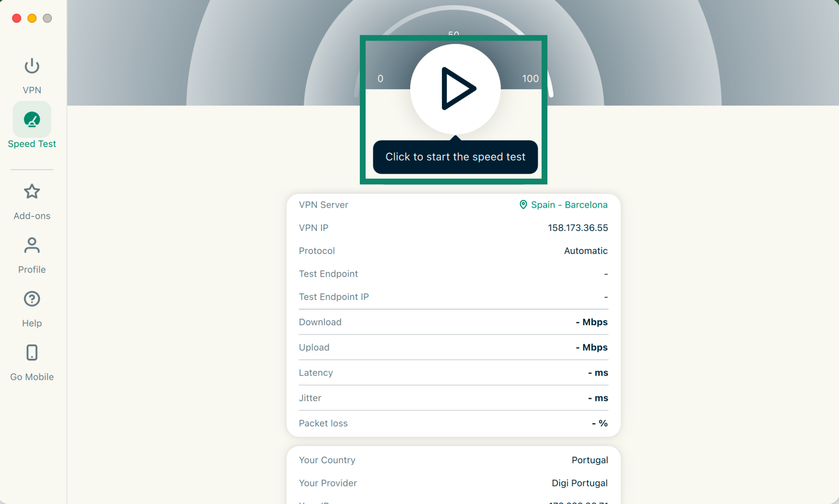Screen dimensions: 839x504
Task: Click the Speed Test sidebar label
Action: 32,144
